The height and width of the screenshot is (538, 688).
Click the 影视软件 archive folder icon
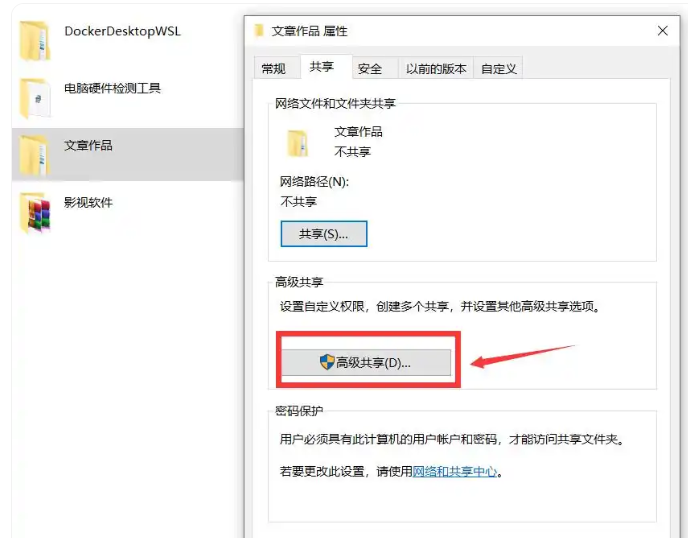pyautogui.click(x=35, y=212)
